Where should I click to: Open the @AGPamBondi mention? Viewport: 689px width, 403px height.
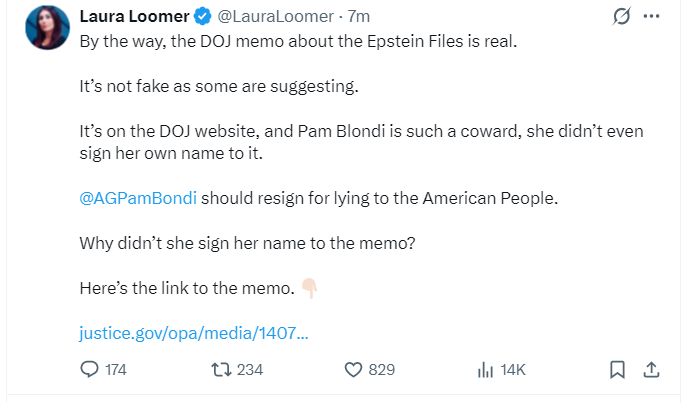tap(138, 198)
